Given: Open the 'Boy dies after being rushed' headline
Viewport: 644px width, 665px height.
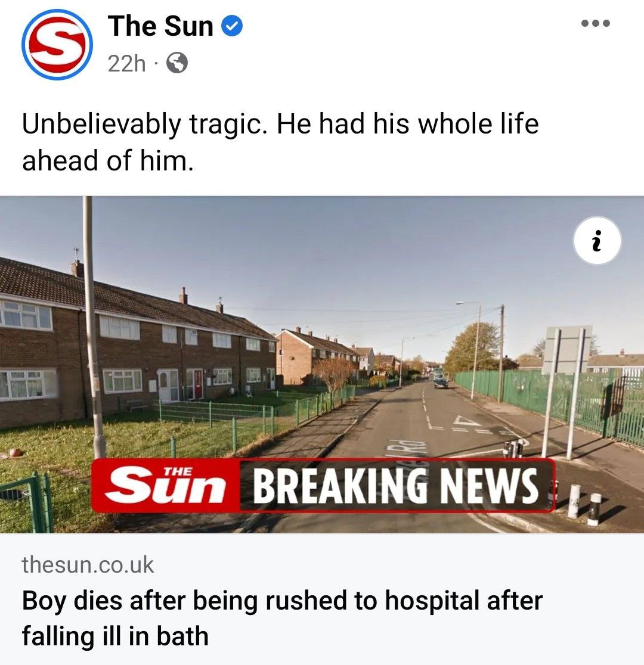Looking at the screenshot, I should [x=282, y=619].
